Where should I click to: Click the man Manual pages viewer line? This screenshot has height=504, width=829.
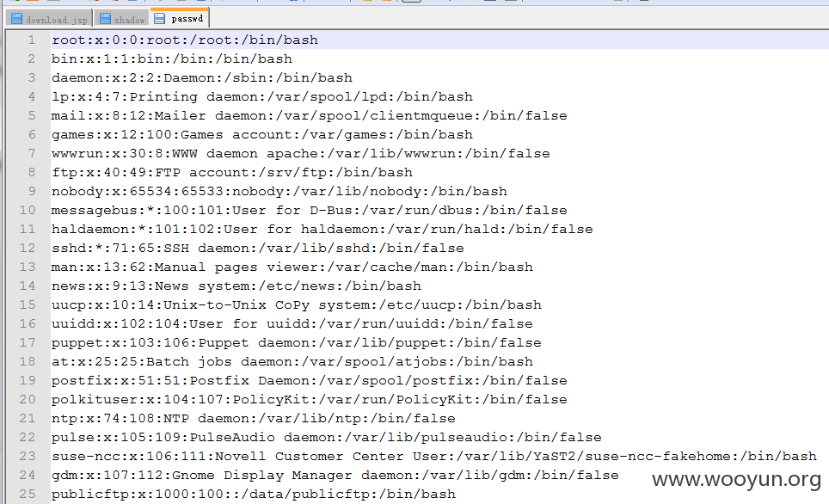(x=292, y=267)
